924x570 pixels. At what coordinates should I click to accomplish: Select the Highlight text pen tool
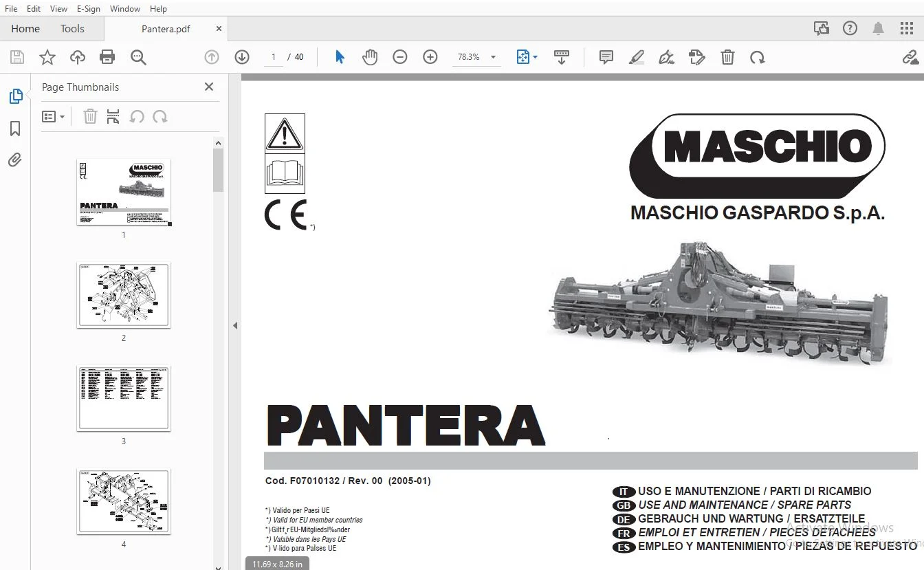tap(637, 57)
